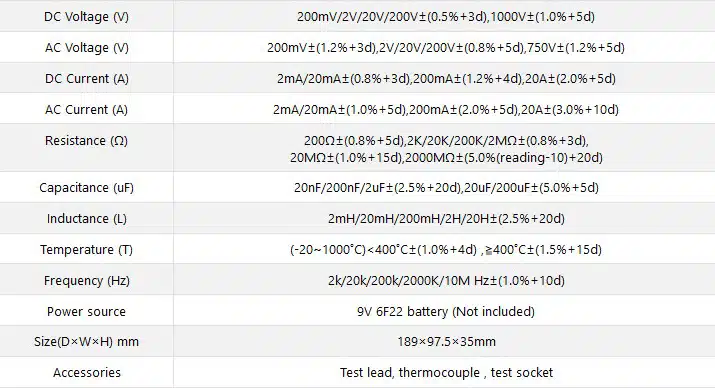Select the DC Current (A) row label

click(87, 79)
